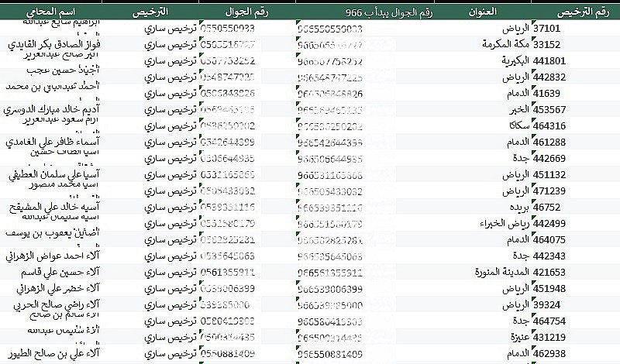
Task: Click mobile number cell 966561355911
Action: coord(330,273)
